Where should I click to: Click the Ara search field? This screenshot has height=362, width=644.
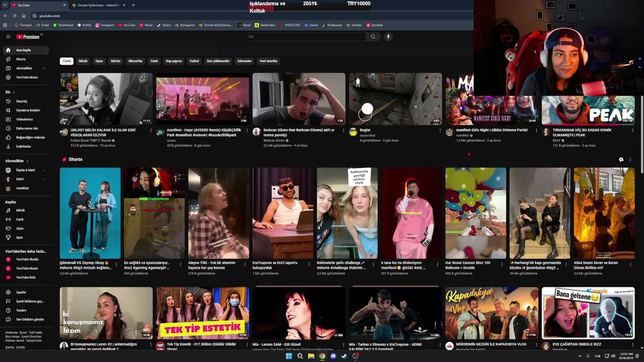click(305, 37)
